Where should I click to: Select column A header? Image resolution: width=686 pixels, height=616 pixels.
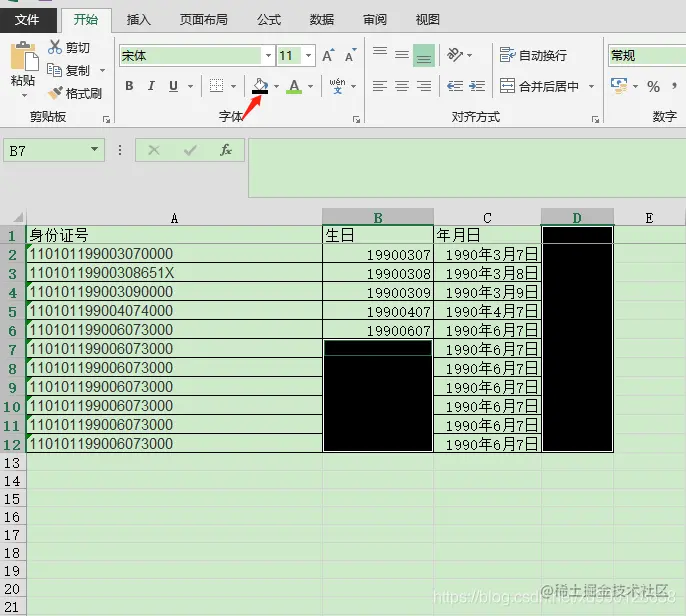(174, 217)
